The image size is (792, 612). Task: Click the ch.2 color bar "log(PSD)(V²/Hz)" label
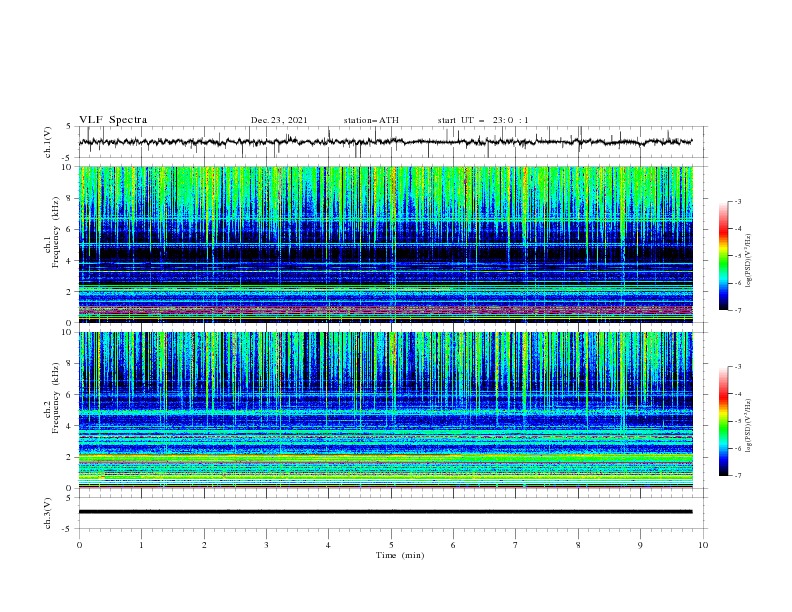[x=749, y=426]
